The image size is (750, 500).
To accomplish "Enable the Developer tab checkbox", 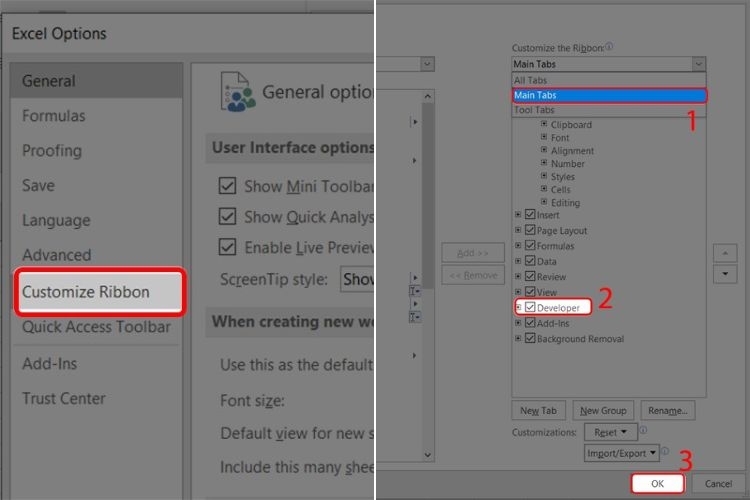I will click(x=530, y=307).
